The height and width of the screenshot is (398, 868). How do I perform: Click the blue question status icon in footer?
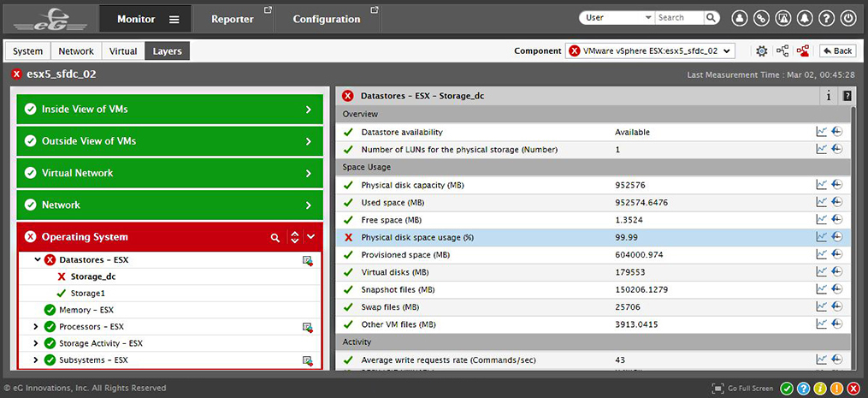point(804,389)
